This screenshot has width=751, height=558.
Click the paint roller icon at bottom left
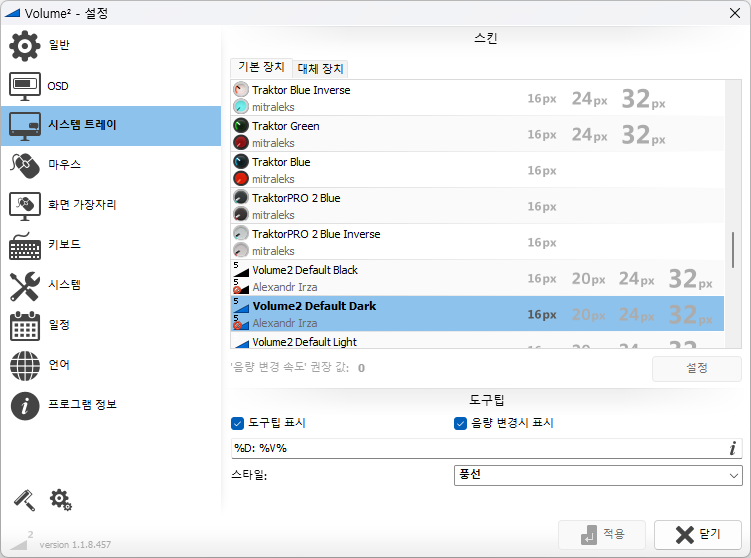point(24,500)
